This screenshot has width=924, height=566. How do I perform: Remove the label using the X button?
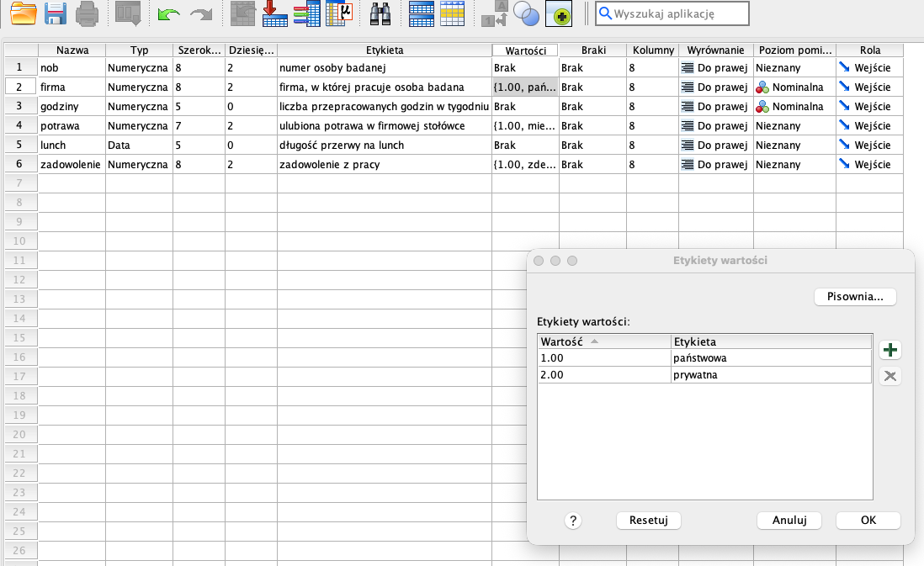[889, 376]
